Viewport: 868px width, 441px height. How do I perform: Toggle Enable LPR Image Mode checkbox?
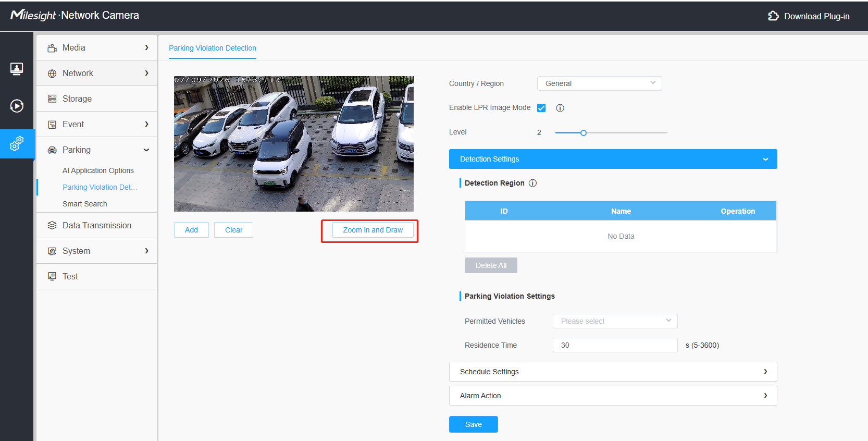click(541, 108)
